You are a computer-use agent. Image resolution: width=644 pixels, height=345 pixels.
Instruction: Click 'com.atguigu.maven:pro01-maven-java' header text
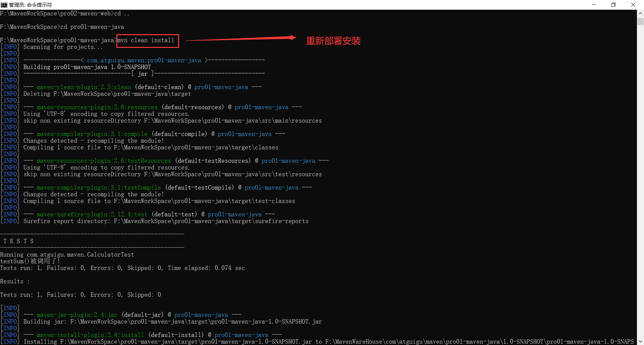point(144,60)
